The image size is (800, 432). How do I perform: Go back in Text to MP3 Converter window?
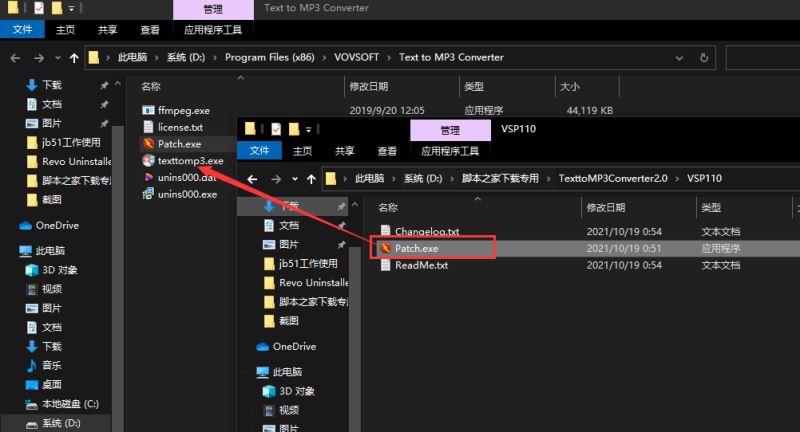pyautogui.click(x=15, y=58)
